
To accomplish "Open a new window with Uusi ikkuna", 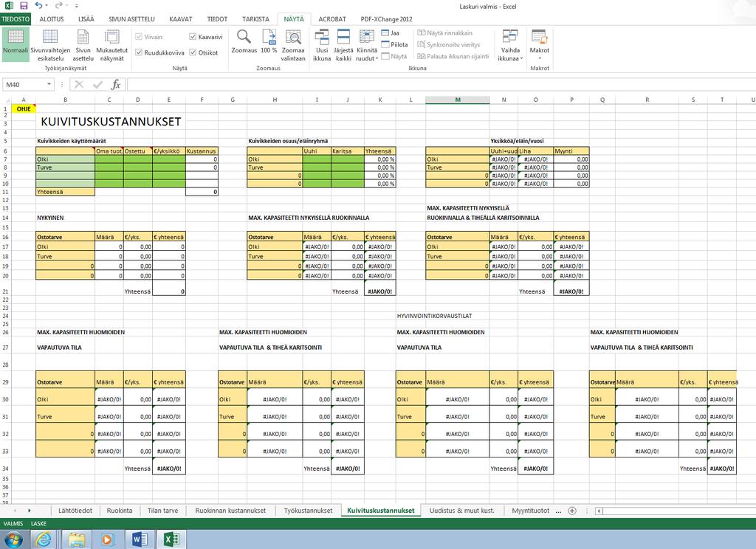I will [x=322, y=44].
